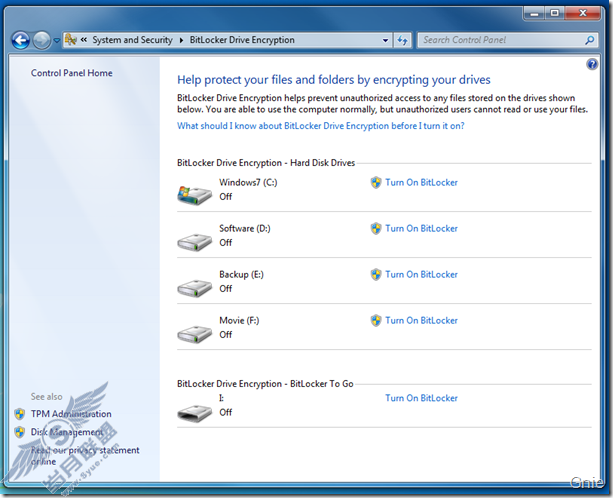Open the address bar history dropdown

[385, 40]
